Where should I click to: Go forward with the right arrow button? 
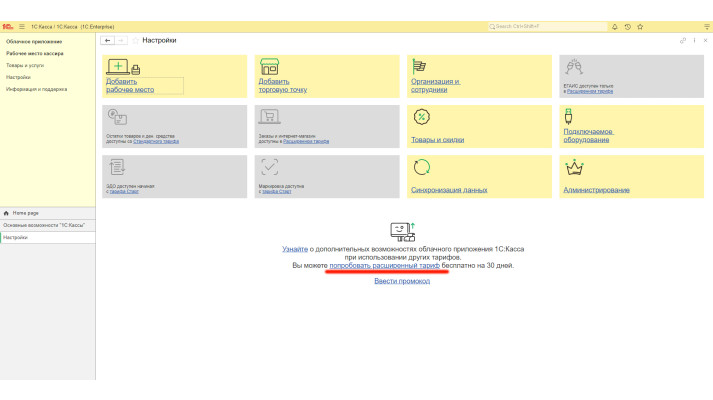(121, 40)
